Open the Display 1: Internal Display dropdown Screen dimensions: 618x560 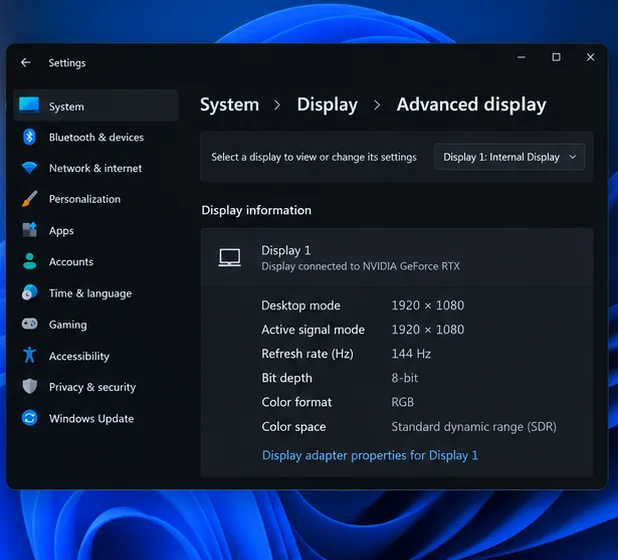[509, 157]
